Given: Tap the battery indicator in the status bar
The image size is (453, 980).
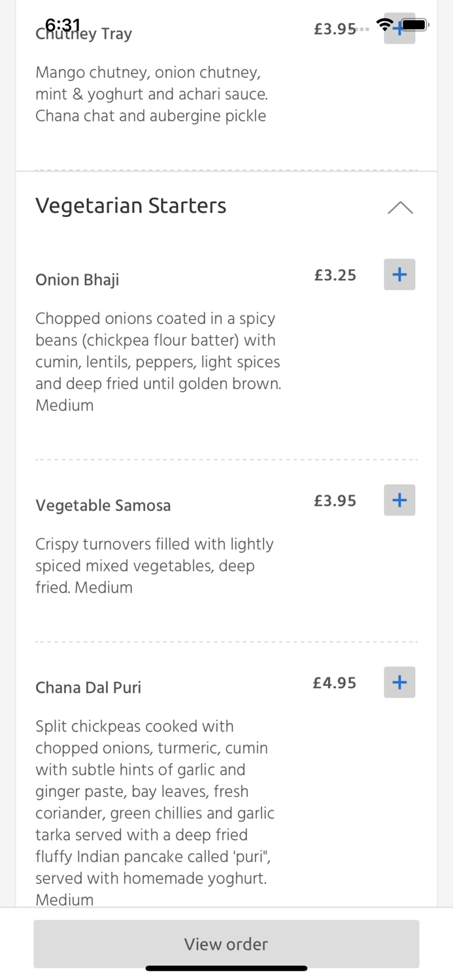Looking at the screenshot, I should pyautogui.click(x=414, y=26).
